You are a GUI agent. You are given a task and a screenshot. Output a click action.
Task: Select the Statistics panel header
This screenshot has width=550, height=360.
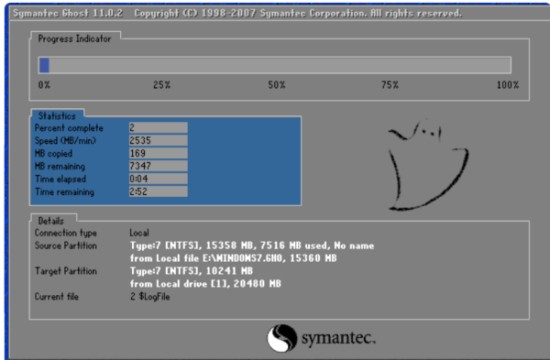57,116
